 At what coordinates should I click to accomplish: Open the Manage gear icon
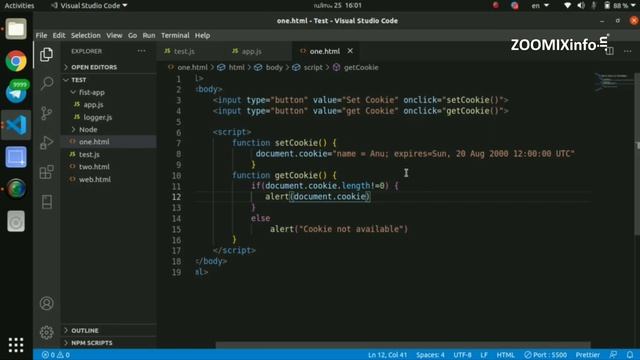coord(47,333)
